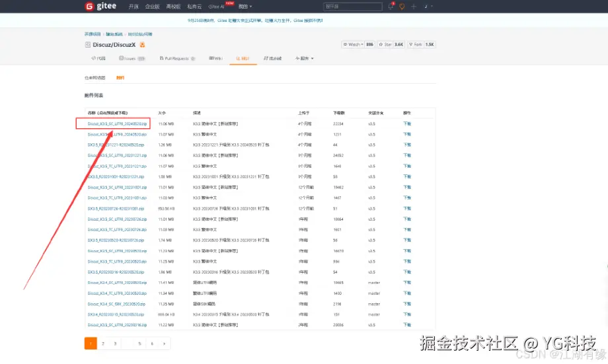Screen dimensions: 608x364
Task: Click the 大小 column header
Action: coord(162,113)
